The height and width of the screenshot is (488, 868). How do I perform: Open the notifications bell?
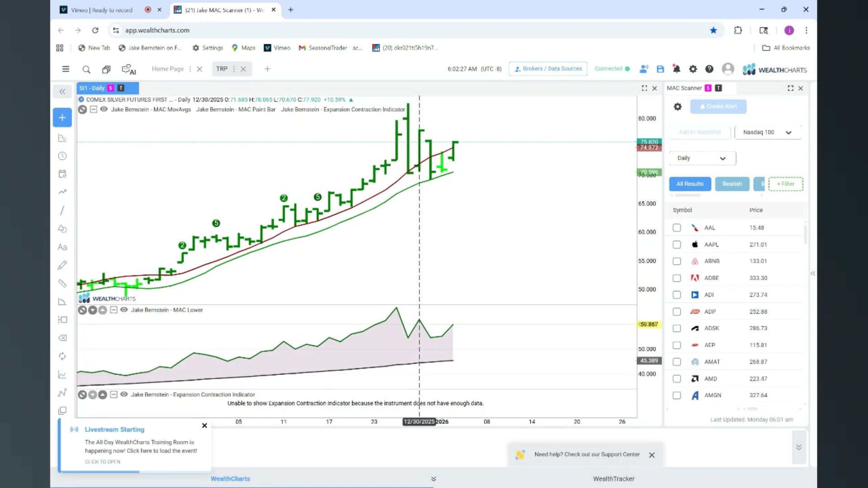(677, 69)
